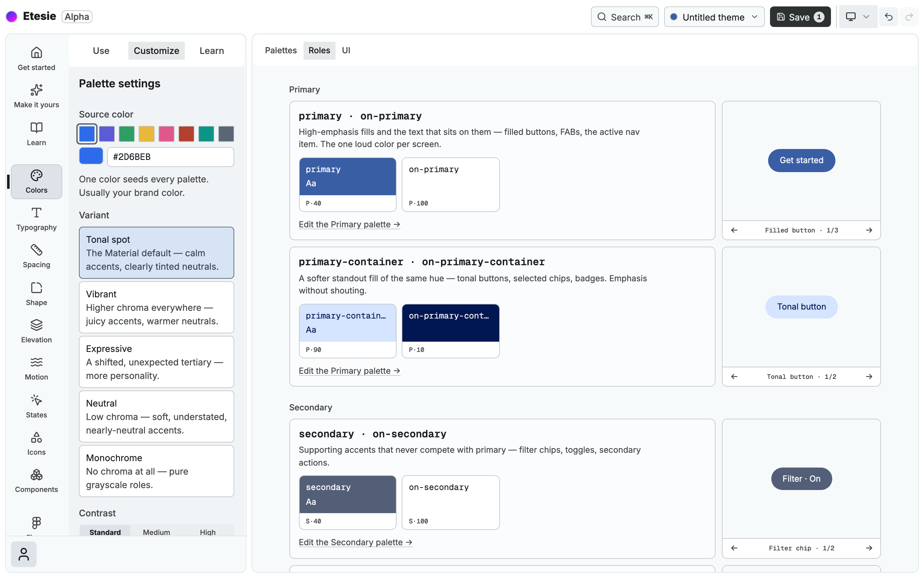The image size is (924, 578).
Task: Pick the green source color swatch
Action: click(x=126, y=134)
